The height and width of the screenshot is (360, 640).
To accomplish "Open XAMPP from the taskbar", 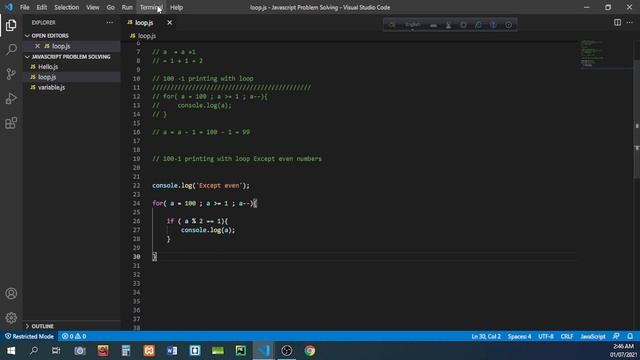I will pyautogui.click(x=149, y=351).
